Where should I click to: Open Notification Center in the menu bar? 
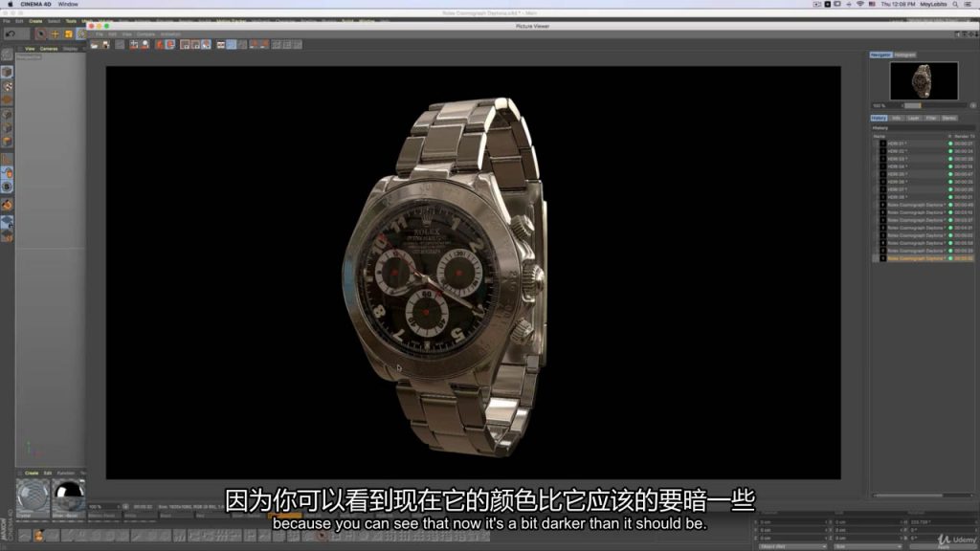tap(967, 4)
